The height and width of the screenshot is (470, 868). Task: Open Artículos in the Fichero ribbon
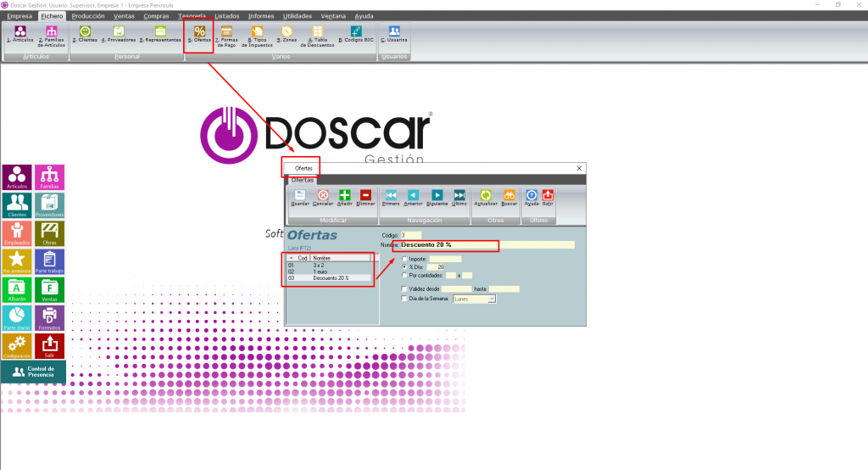tap(20, 35)
